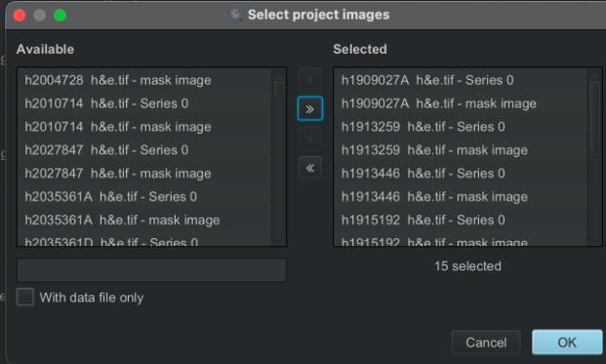Screen dimensions: 606x364
Task: Click the Available list scrollbar thumb
Action: point(279,90)
